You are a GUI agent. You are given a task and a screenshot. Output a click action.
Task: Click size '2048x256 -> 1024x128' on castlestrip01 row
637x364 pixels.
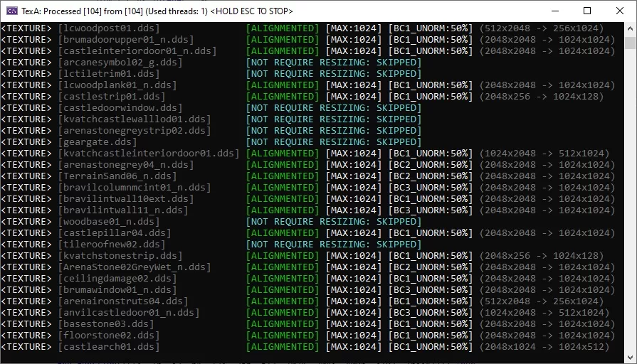point(542,97)
